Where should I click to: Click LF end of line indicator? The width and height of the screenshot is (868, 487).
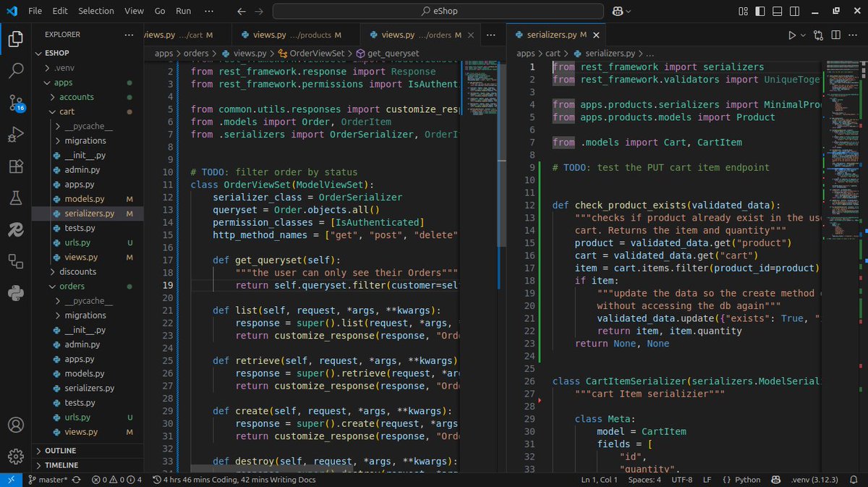(x=707, y=480)
